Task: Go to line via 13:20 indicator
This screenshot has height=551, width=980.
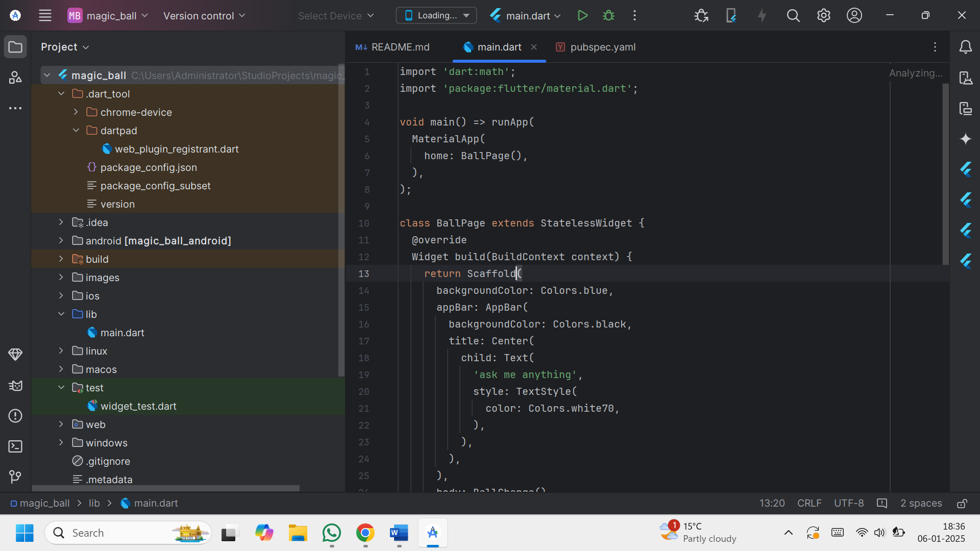Action: [x=772, y=503]
